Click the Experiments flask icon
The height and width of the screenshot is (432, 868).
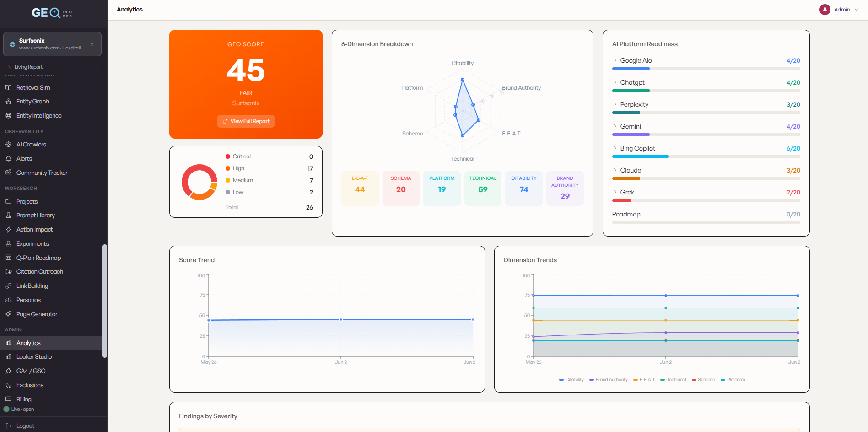pos(8,243)
